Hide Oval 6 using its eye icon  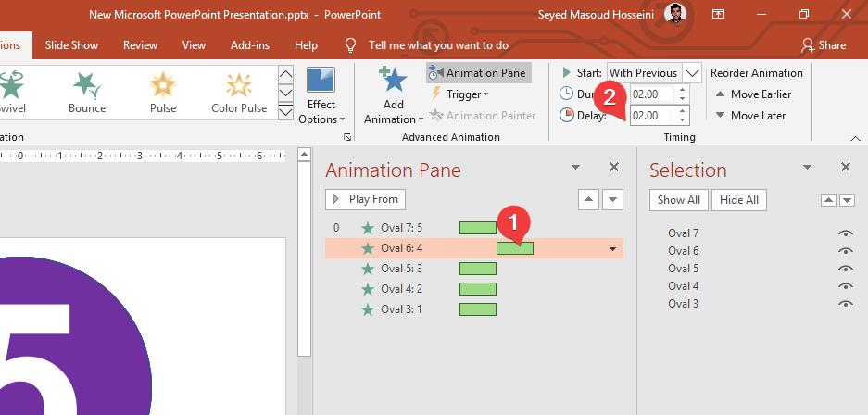pyautogui.click(x=845, y=251)
